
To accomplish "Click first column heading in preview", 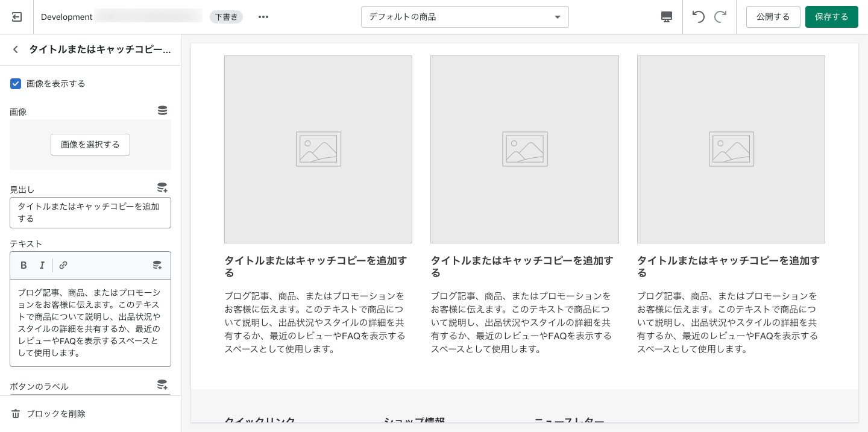I will 316,267.
